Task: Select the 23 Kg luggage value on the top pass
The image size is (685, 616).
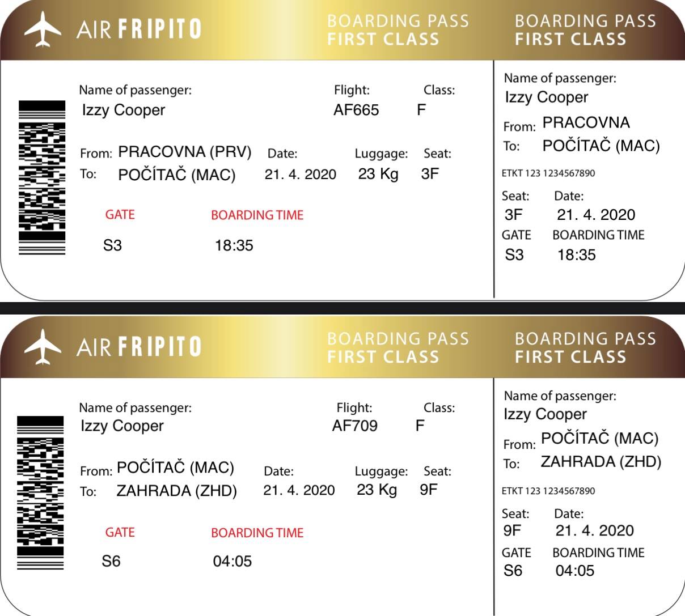Action: 378,174
